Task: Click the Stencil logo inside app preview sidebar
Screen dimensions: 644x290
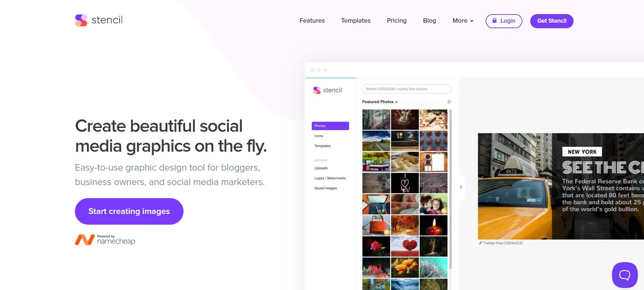Action: point(327,90)
